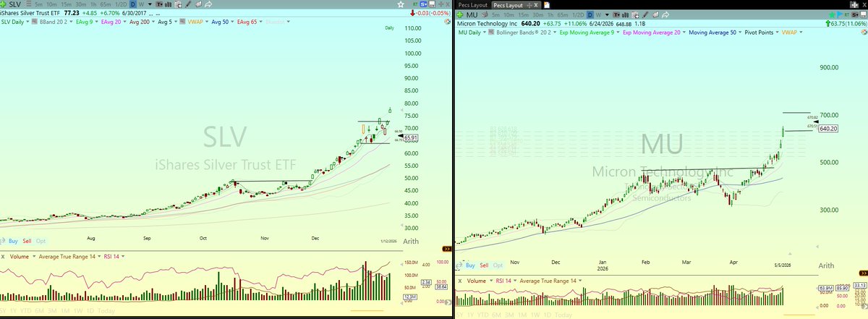
Task: Click the template 'T' icon in SLV toolbar
Action: (x=158, y=4)
